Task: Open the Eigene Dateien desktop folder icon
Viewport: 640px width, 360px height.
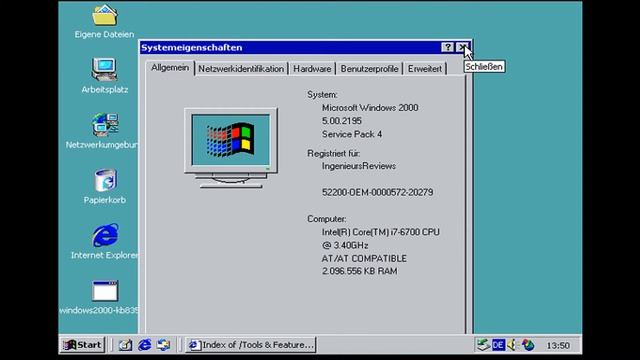Action: click(104, 16)
